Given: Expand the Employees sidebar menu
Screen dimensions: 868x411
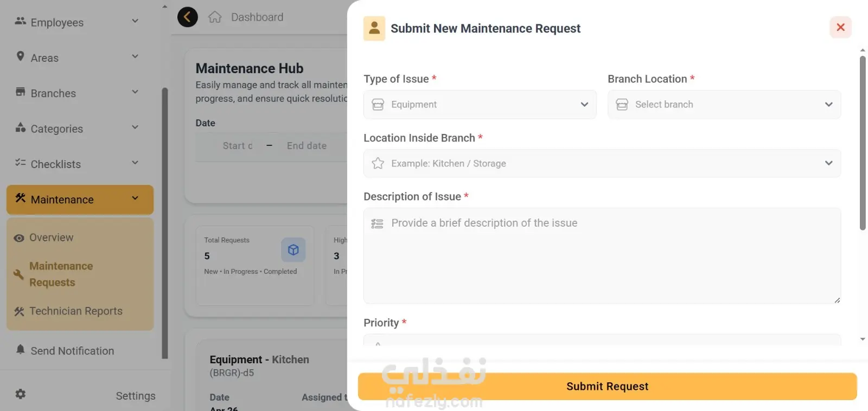Looking at the screenshot, I should [135, 21].
